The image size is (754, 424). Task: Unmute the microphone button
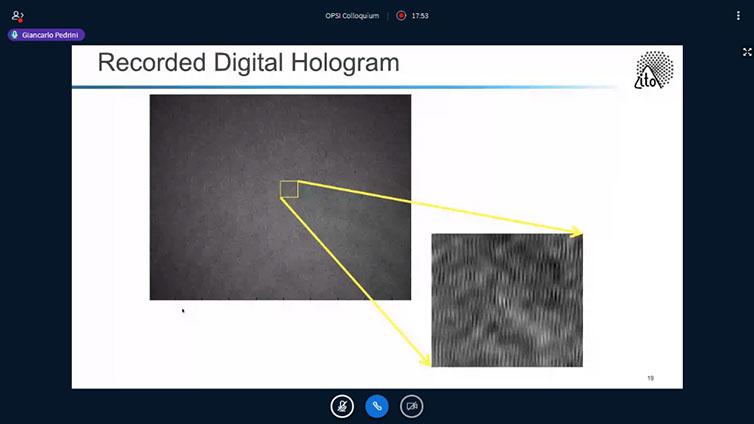point(342,406)
